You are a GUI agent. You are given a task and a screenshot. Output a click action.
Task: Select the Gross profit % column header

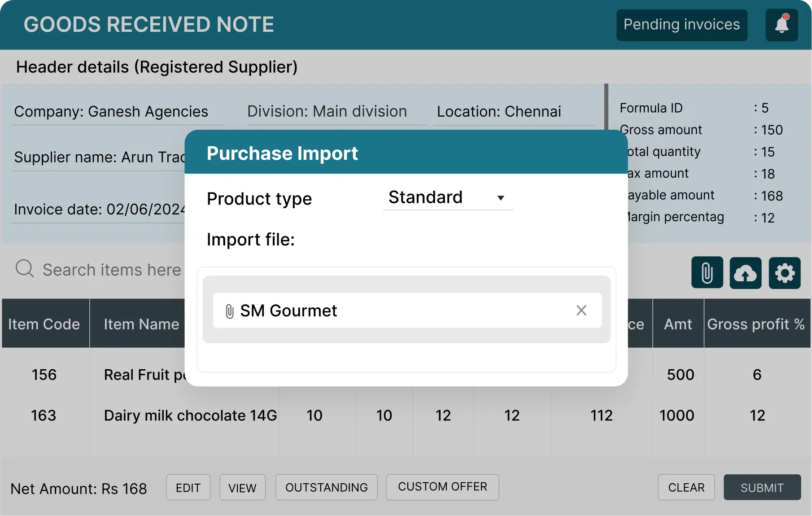[756, 324]
